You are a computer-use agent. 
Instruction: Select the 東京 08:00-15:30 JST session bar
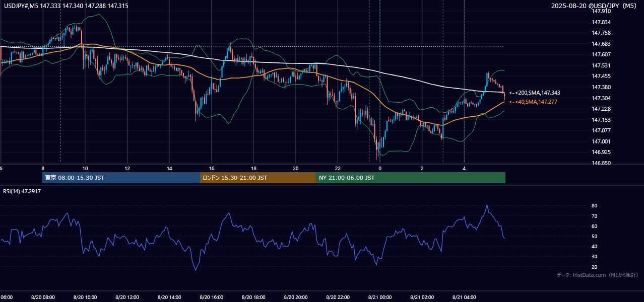121,178
